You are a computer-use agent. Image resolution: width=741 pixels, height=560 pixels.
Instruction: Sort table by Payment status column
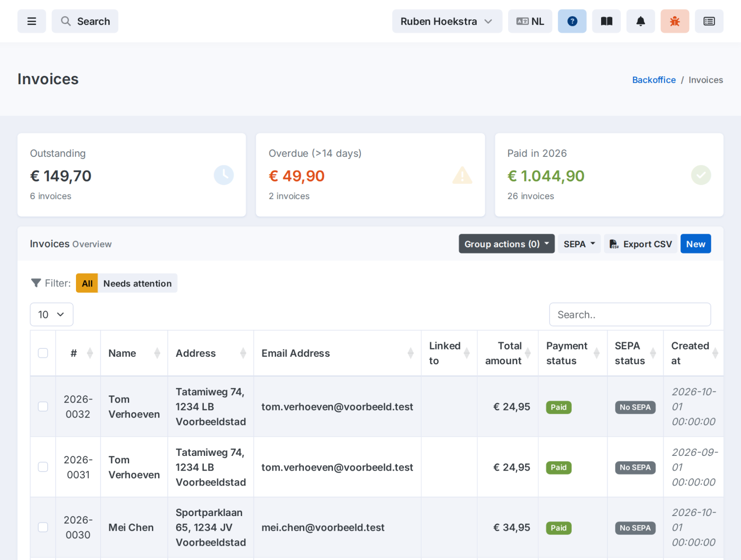(x=572, y=353)
